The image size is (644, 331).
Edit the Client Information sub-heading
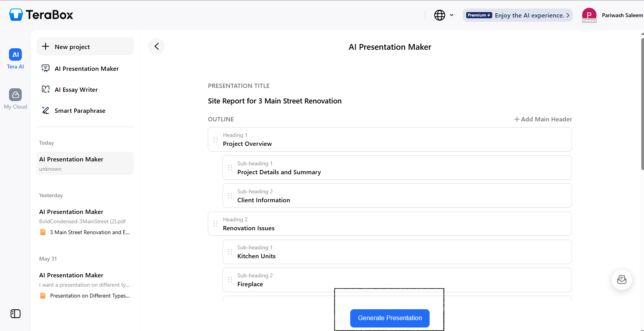pyautogui.click(x=264, y=200)
